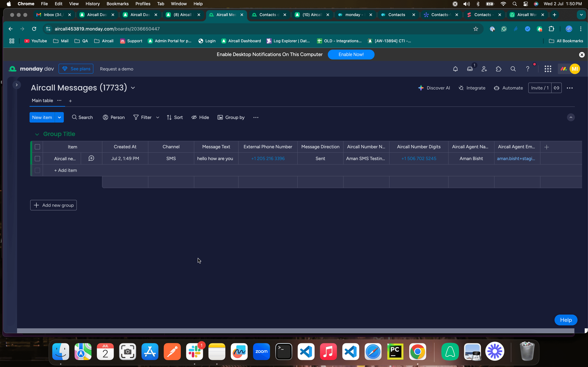Open the notifications bell icon
Image resolution: width=588 pixels, height=367 pixels.
[455, 69]
